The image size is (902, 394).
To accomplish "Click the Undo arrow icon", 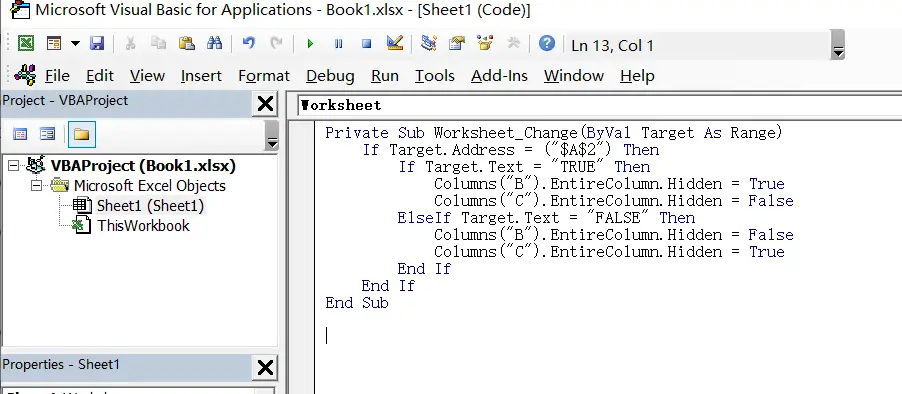I will point(249,44).
